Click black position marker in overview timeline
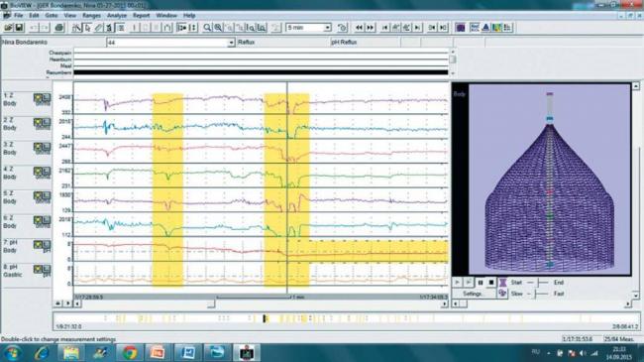Viewport: 644px width, 362px height. (x=265, y=318)
